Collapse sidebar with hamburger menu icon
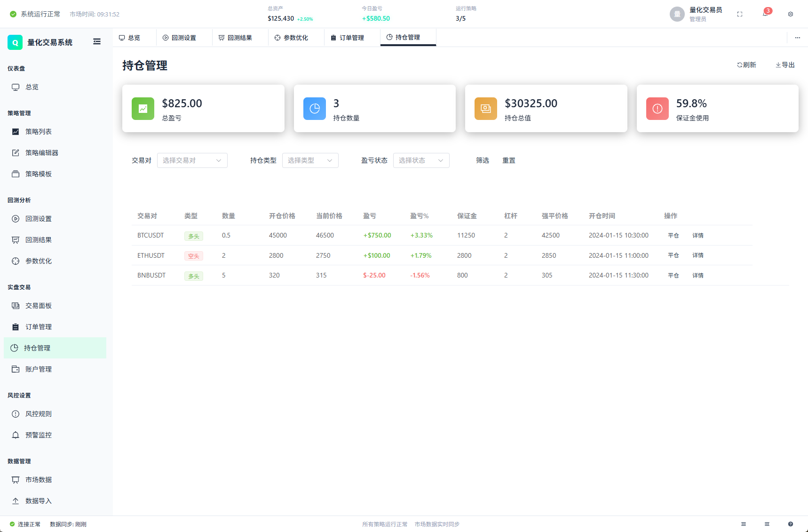 coord(97,42)
